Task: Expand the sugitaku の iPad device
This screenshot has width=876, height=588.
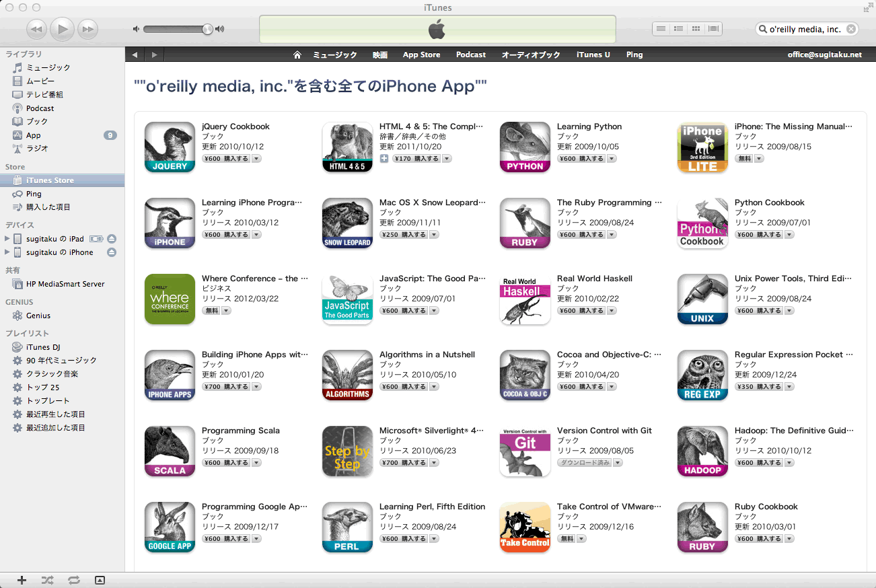Action: pyautogui.click(x=7, y=239)
